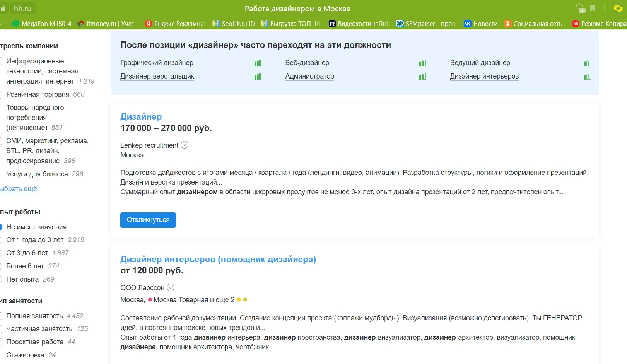The width and height of the screenshot is (627, 364).
Task: Click the lock icon next to hh.ru
Action: [x=3, y=8]
